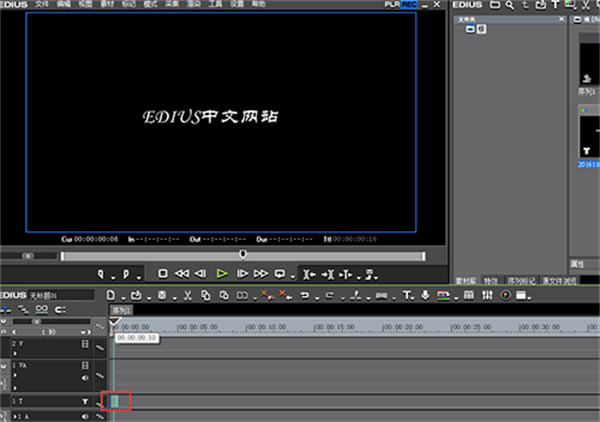Click the Replace clip icon

tap(242, 295)
